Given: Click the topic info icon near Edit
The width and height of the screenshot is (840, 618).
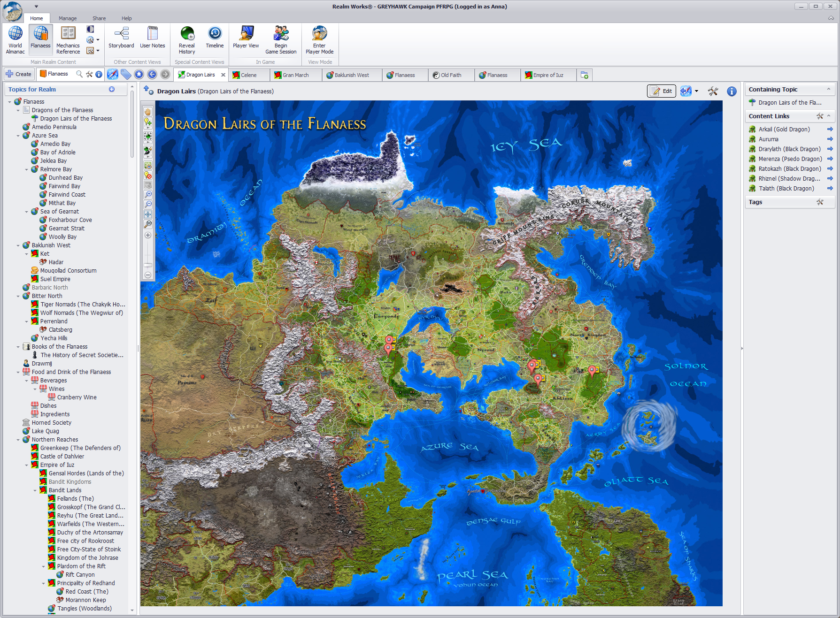Looking at the screenshot, I should (732, 91).
